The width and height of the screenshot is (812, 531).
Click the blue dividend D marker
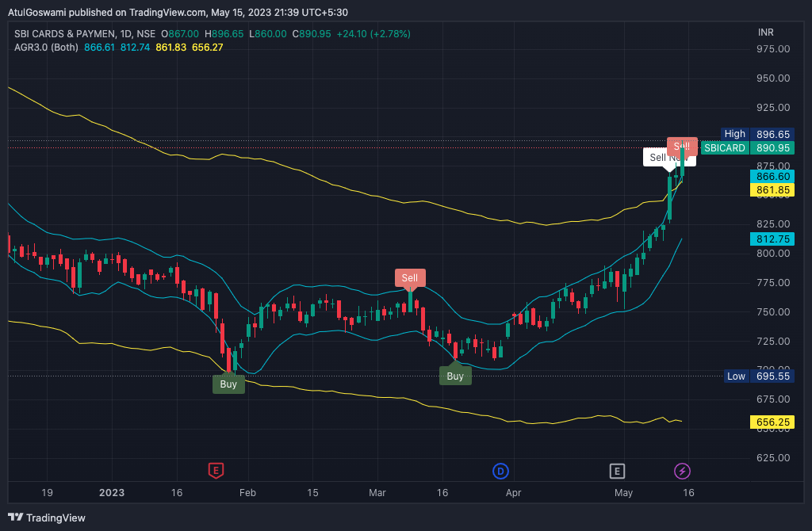[x=500, y=471]
